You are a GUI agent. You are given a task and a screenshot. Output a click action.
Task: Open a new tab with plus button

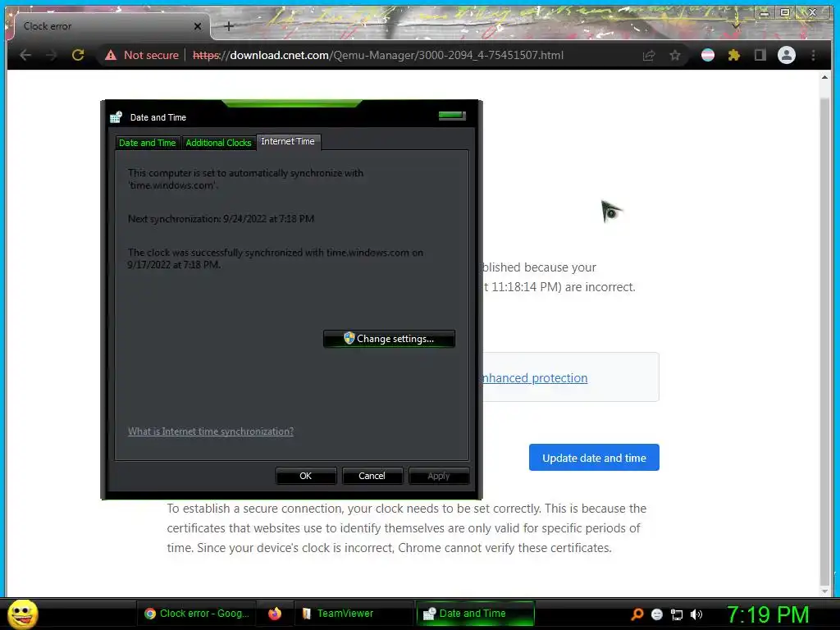(x=229, y=26)
